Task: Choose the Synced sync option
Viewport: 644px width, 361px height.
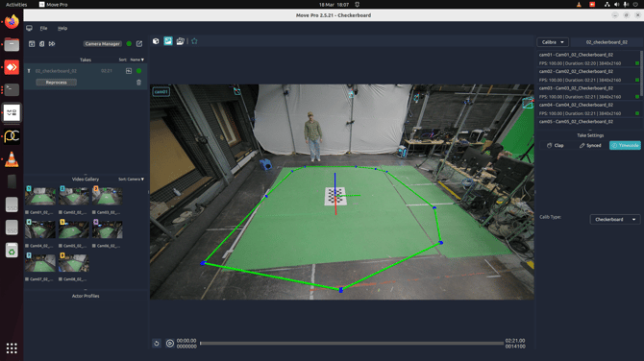Action: click(x=590, y=146)
